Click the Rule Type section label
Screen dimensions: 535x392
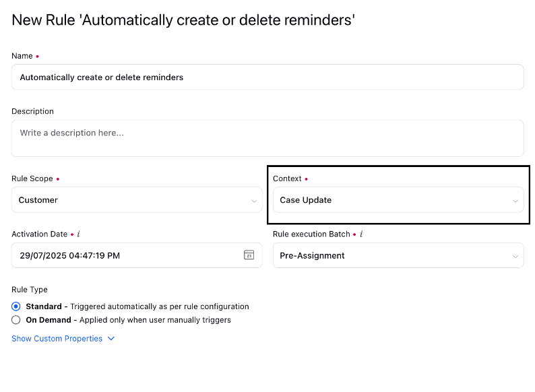(x=30, y=290)
